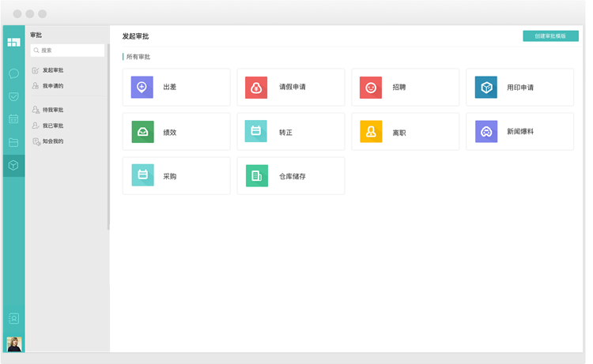
Task: Click the user avatar photo
Action: click(x=13, y=343)
